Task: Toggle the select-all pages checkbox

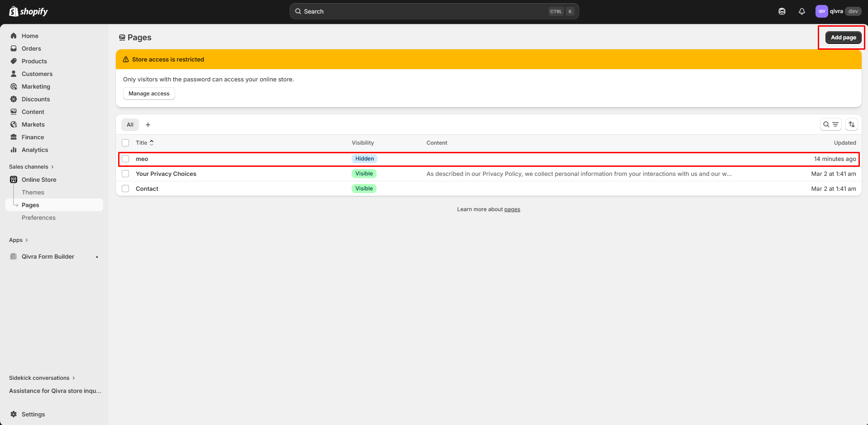Action: [x=125, y=143]
